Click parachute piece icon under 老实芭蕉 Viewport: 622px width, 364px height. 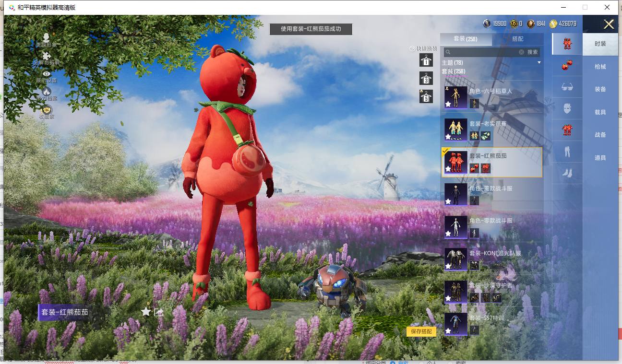click(x=486, y=136)
